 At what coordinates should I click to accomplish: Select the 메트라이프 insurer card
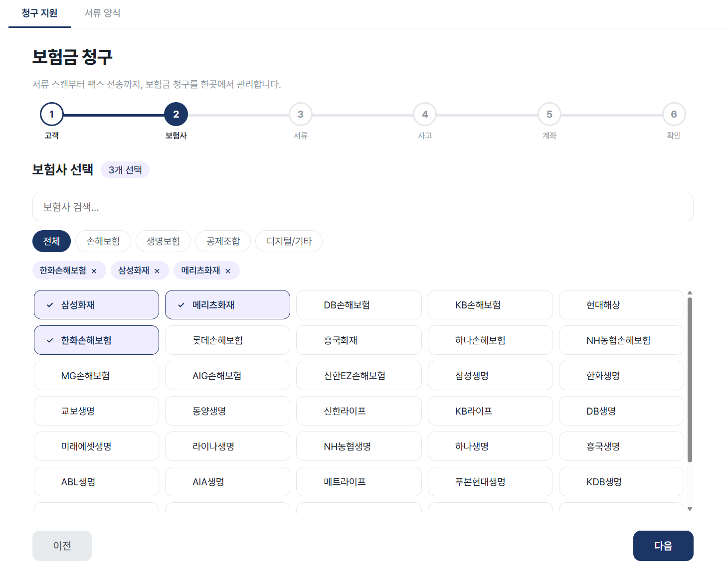(x=359, y=482)
